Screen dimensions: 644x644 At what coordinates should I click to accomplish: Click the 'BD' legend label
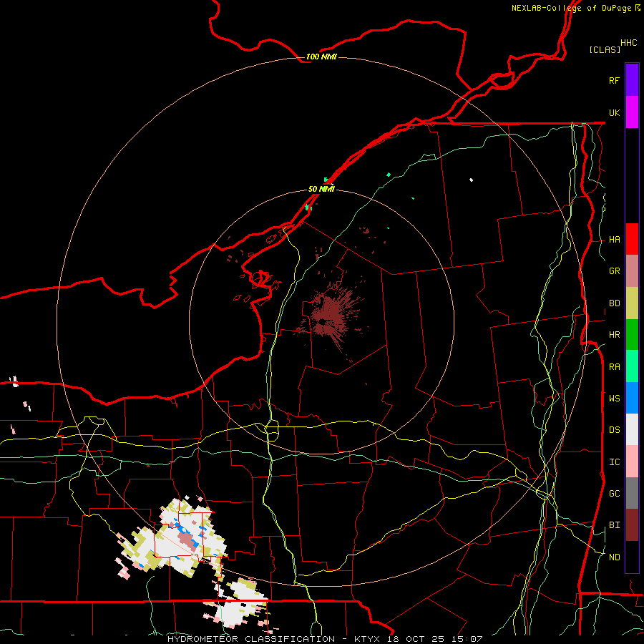[x=614, y=303]
